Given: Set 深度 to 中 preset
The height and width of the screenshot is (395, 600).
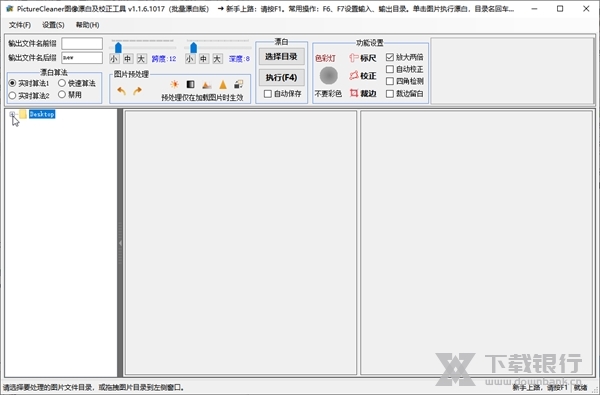Looking at the screenshot, I should pyautogui.click(x=204, y=59).
